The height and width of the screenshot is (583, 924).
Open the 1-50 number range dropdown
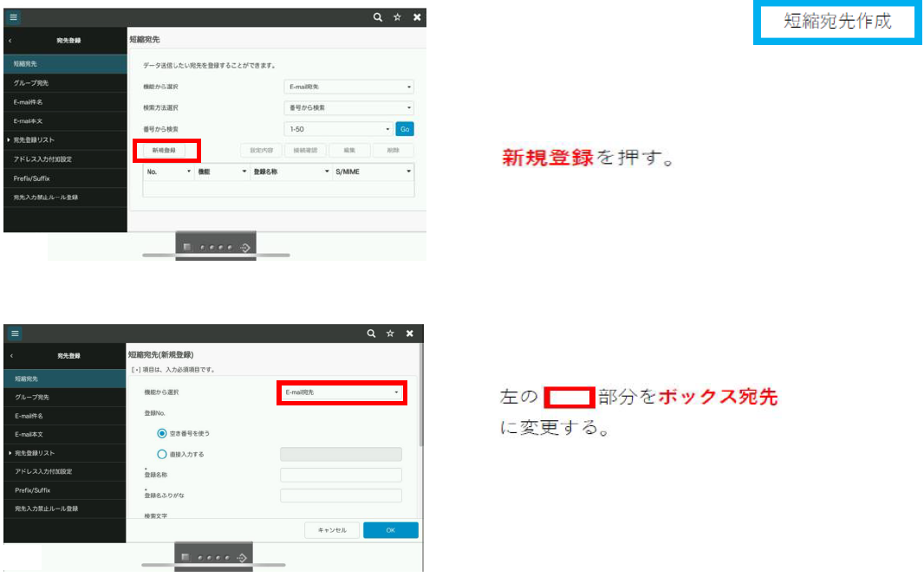[338, 129]
